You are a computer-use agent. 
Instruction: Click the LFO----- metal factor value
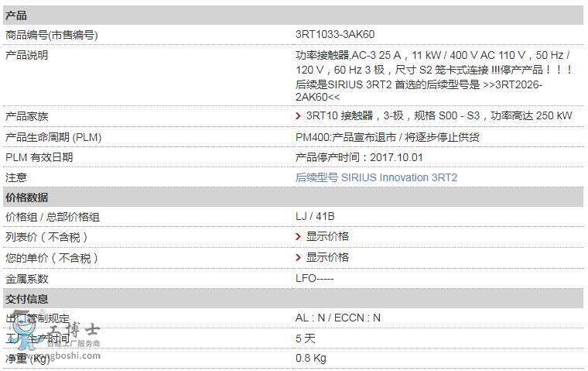tap(314, 279)
